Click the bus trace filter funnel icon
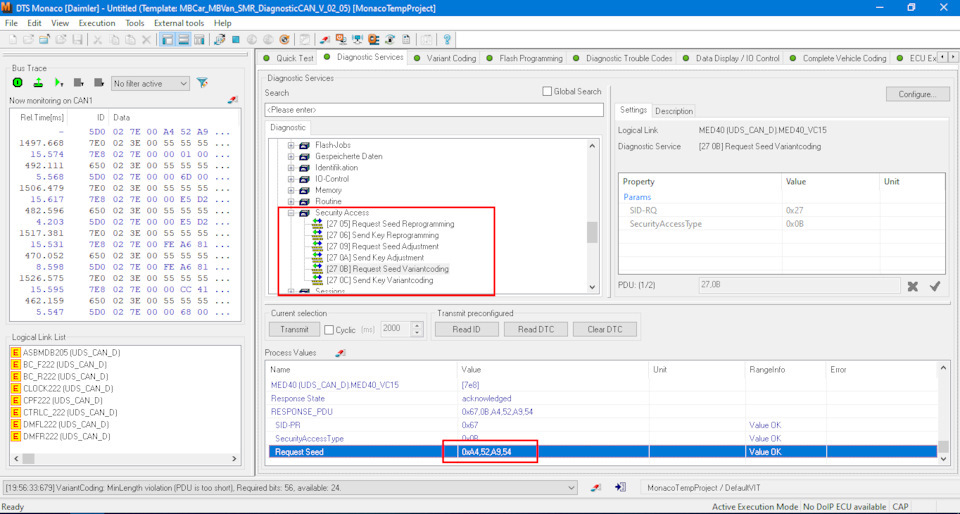Image resolution: width=960 pixels, height=514 pixels. coord(202,83)
